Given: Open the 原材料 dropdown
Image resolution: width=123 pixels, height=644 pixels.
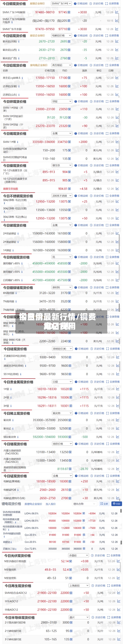Looking at the screenshot, I should pyautogui.click(x=62, y=287).
